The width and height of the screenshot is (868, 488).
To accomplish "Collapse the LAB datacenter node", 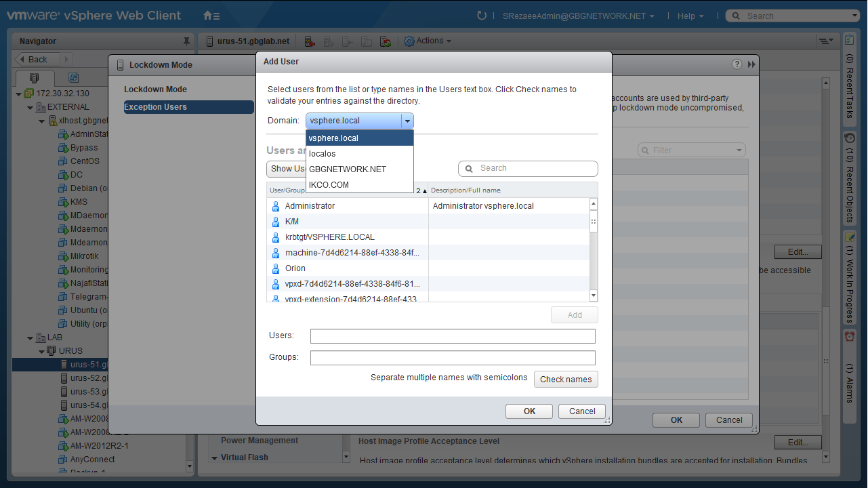I will tap(30, 338).
